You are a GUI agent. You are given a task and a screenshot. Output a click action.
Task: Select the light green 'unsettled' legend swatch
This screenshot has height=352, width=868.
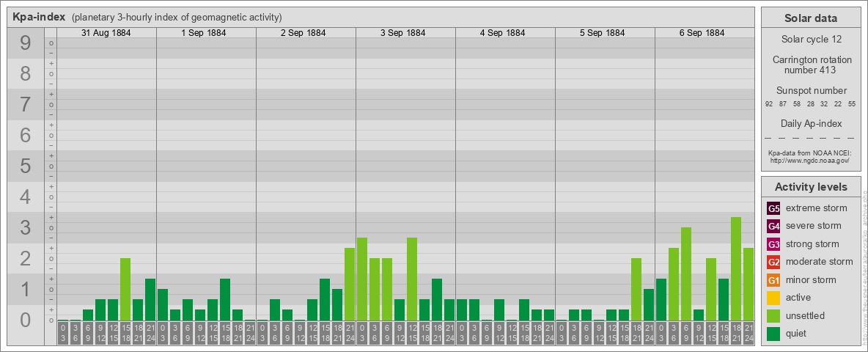point(774,315)
